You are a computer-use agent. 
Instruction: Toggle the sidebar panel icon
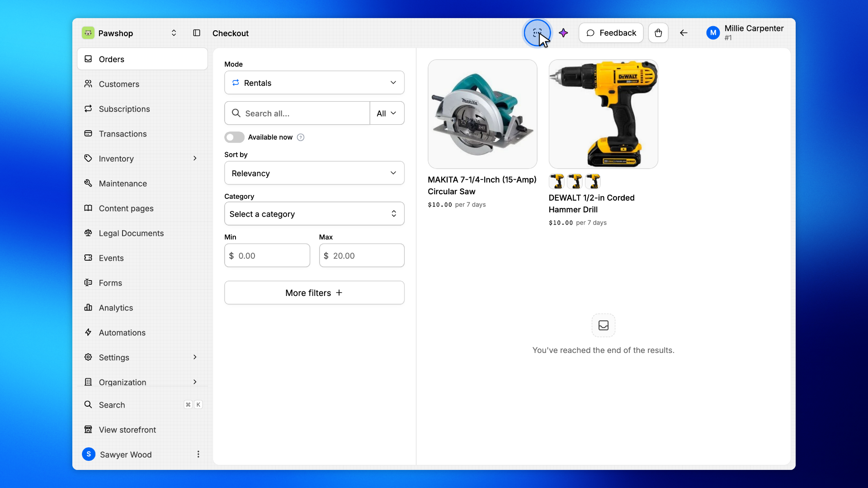pos(197,33)
